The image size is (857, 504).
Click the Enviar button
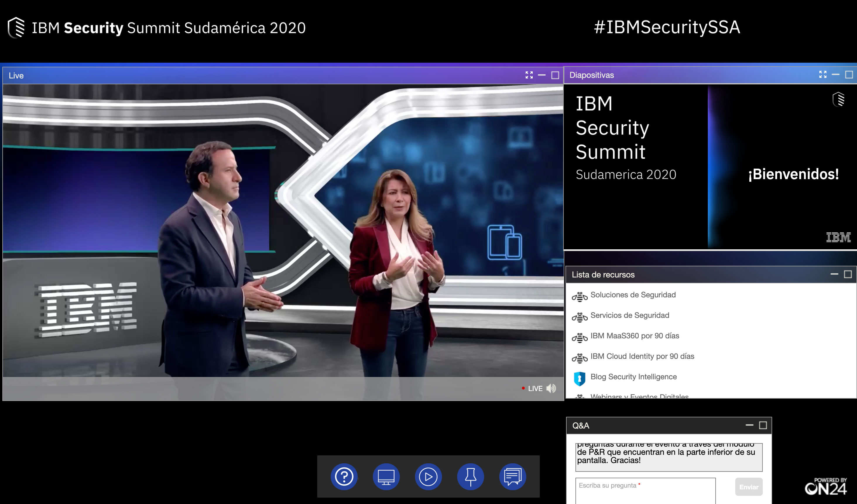tap(748, 487)
